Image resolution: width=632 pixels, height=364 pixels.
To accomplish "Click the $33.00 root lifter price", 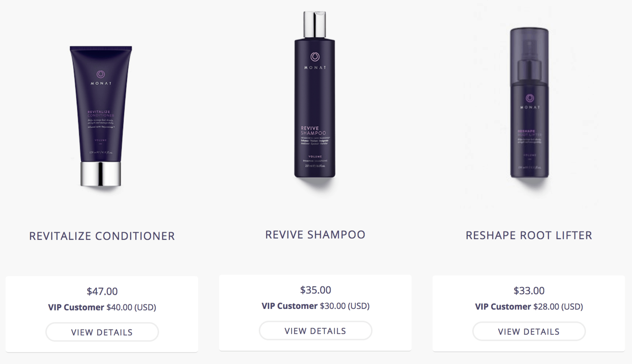I will click(x=529, y=291).
